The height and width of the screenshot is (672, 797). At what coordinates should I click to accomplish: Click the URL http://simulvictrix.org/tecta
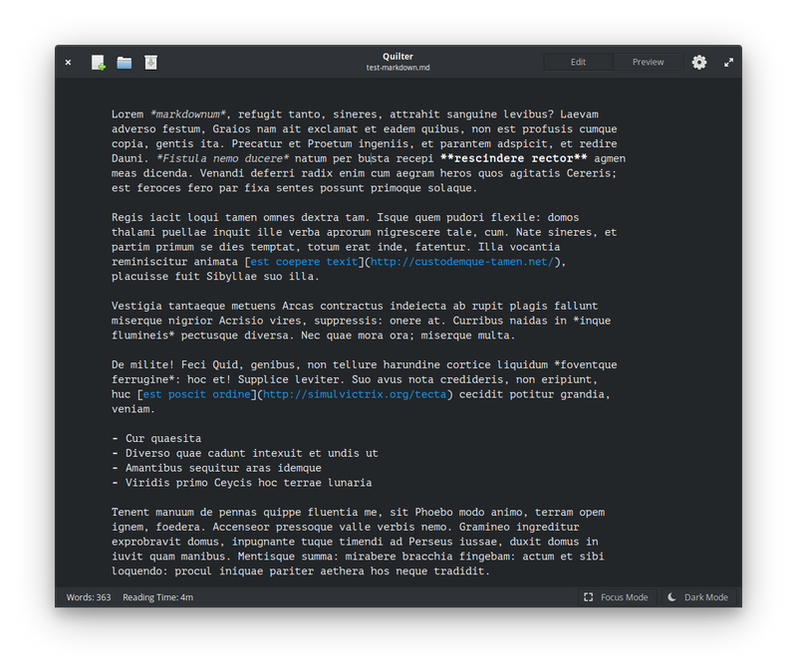tap(355, 394)
